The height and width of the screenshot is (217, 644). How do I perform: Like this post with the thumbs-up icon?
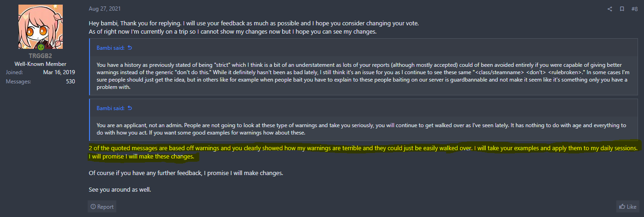coord(622,207)
